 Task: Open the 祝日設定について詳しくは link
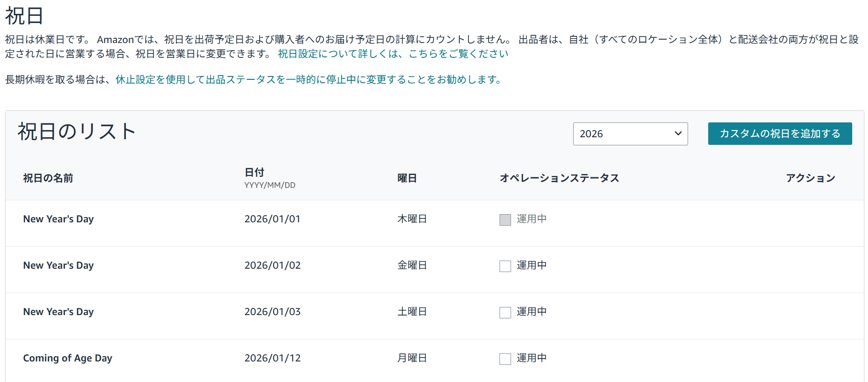click(x=392, y=54)
